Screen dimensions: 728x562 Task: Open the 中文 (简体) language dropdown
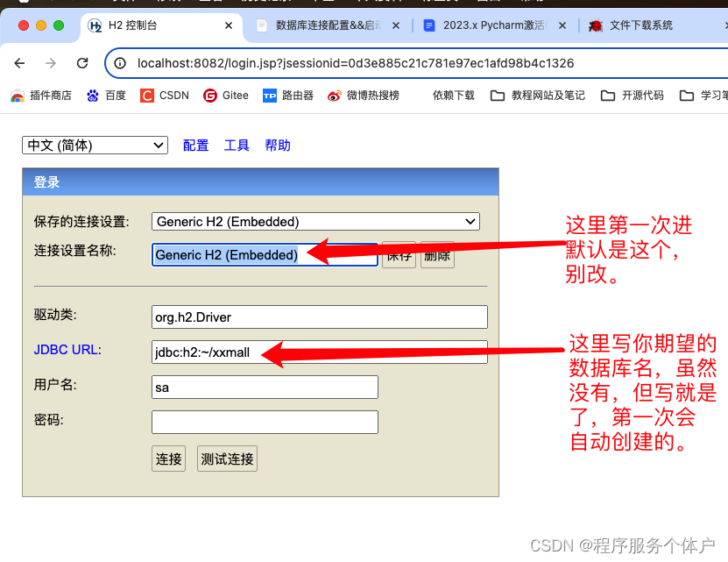point(95,145)
